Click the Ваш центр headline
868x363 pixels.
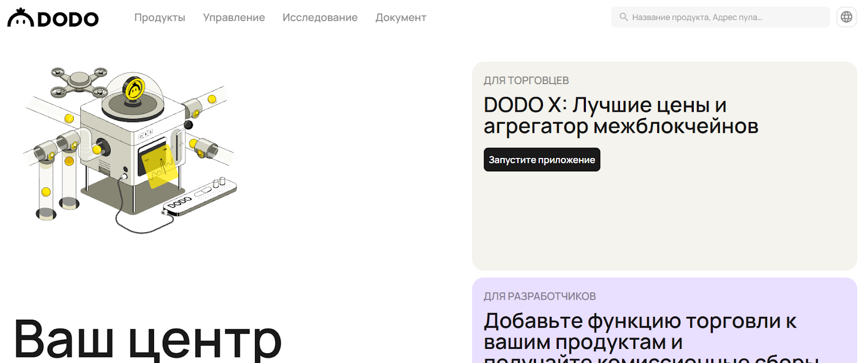coord(148,339)
